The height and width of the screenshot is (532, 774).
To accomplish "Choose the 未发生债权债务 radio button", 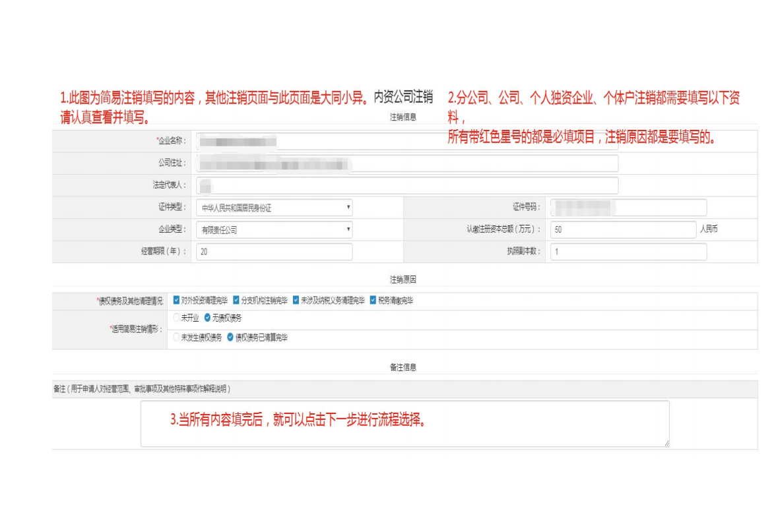I will pos(176,338).
